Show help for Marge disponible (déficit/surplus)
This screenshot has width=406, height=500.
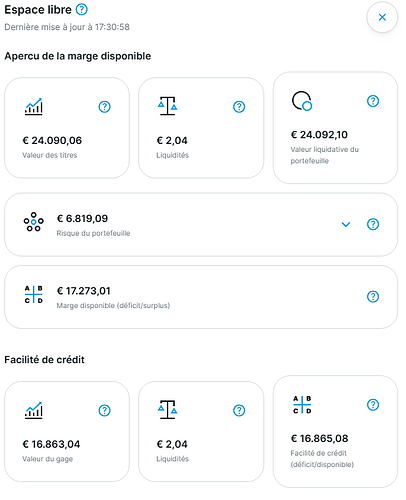373,296
